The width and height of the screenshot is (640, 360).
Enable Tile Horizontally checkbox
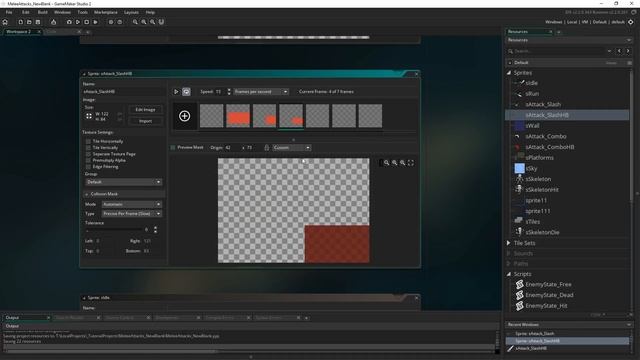coord(88,141)
